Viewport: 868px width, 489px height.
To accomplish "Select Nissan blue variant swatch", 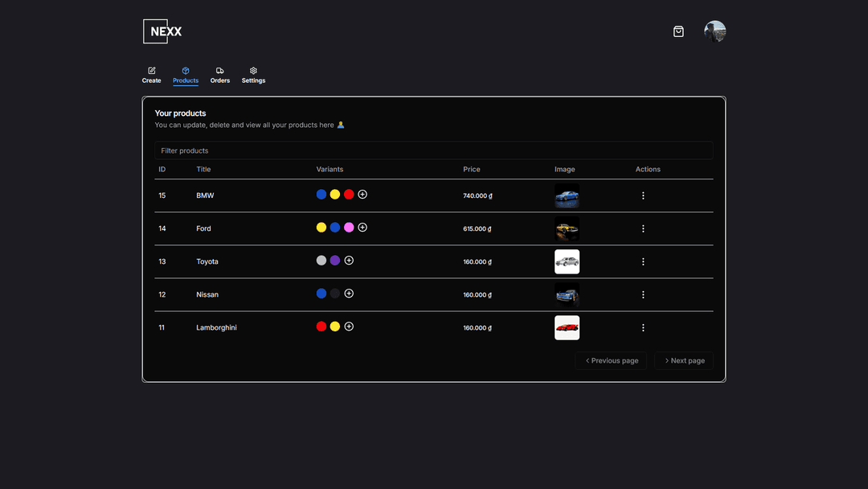I will [x=321, y=294].
